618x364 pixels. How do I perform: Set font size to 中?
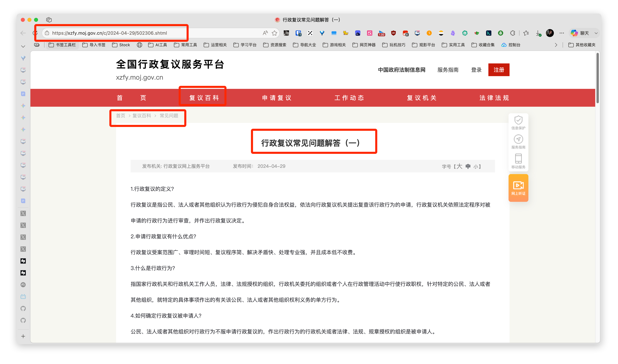(x=468, y=166)
